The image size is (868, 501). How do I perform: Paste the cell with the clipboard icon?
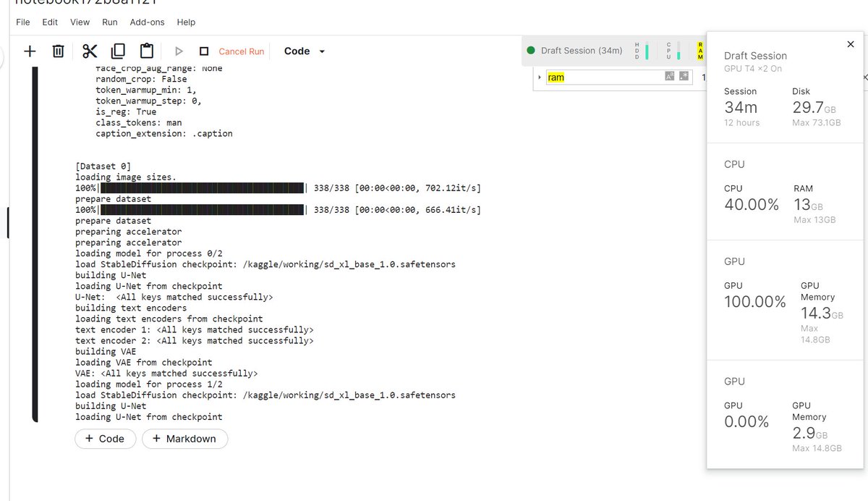pos(147,51)
